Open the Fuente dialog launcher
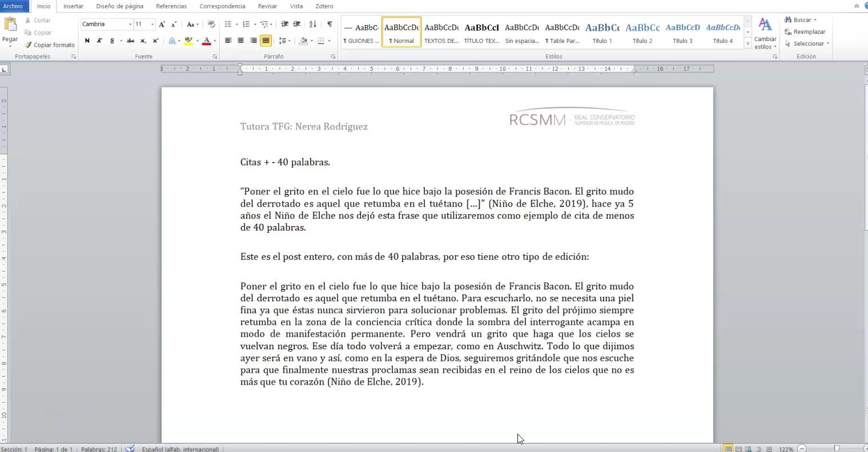The width and height of the screenshot is (868, 452). coord(215,57)
